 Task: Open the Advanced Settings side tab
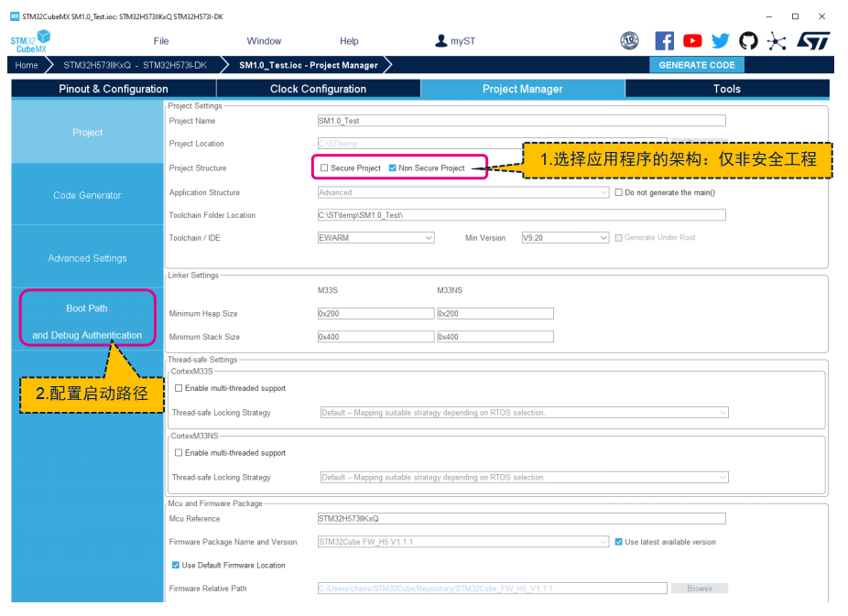coord(87,258)
